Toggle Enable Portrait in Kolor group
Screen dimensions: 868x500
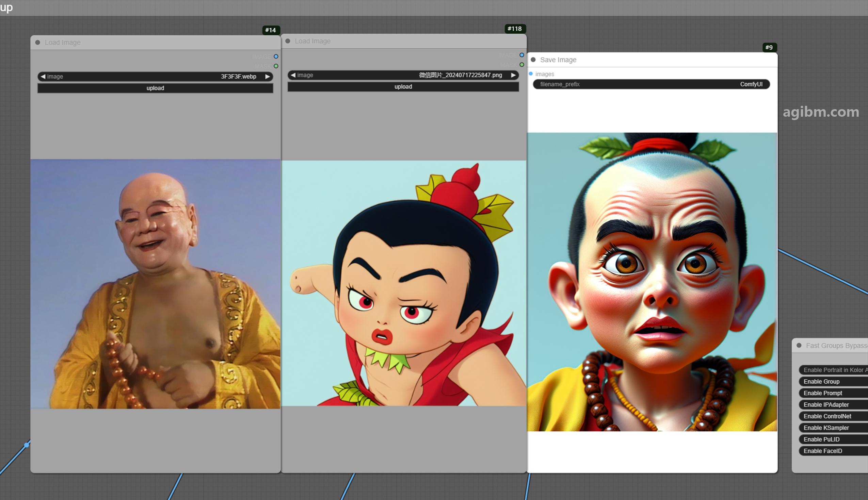(833, 370)
